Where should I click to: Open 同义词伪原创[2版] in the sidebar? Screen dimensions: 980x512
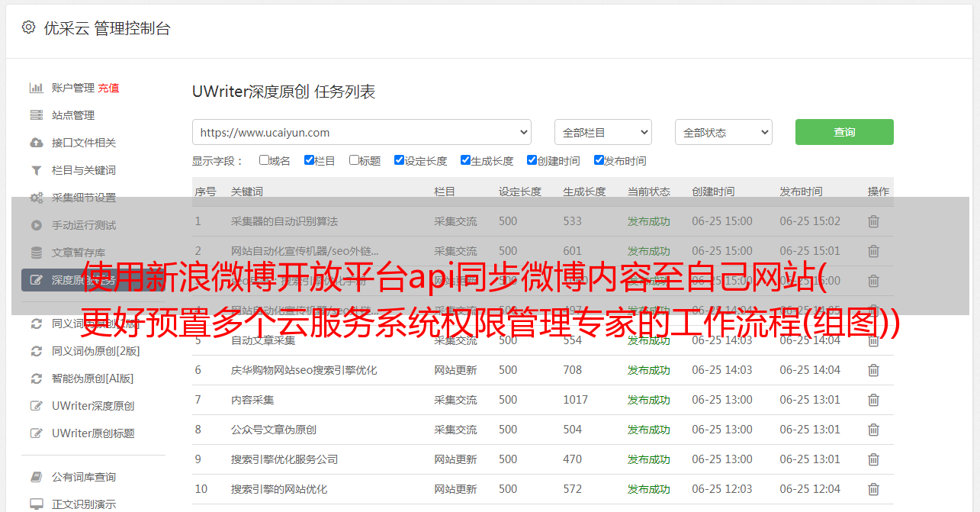(96, 351)
